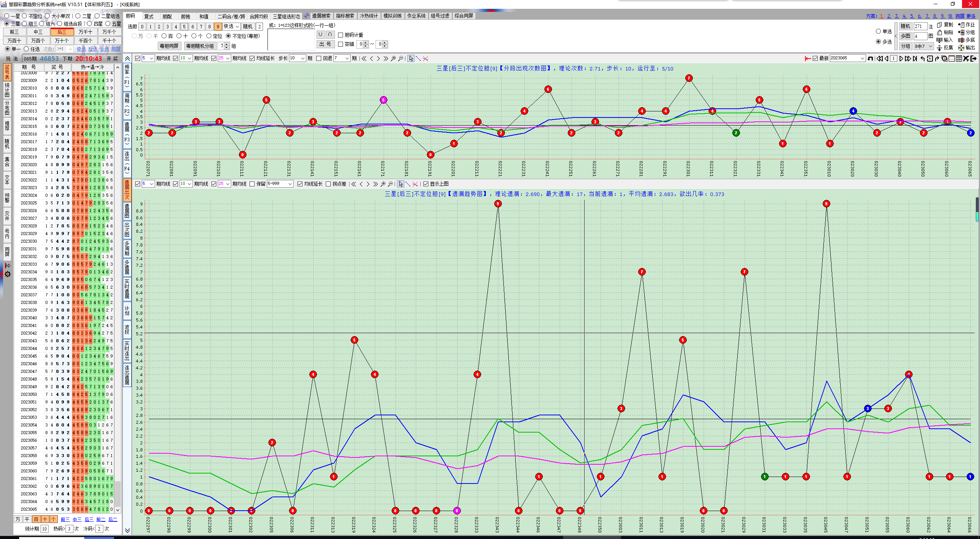The image size is (980, 539).
Task: Click the expand double-chevron down icon at bottom
Action: [x=127, y=530]
